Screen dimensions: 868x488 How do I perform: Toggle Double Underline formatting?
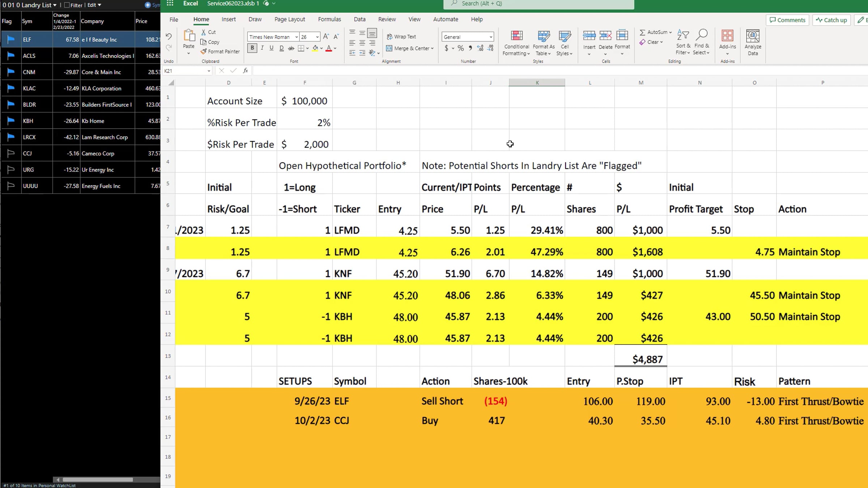(x=281, y=48)
